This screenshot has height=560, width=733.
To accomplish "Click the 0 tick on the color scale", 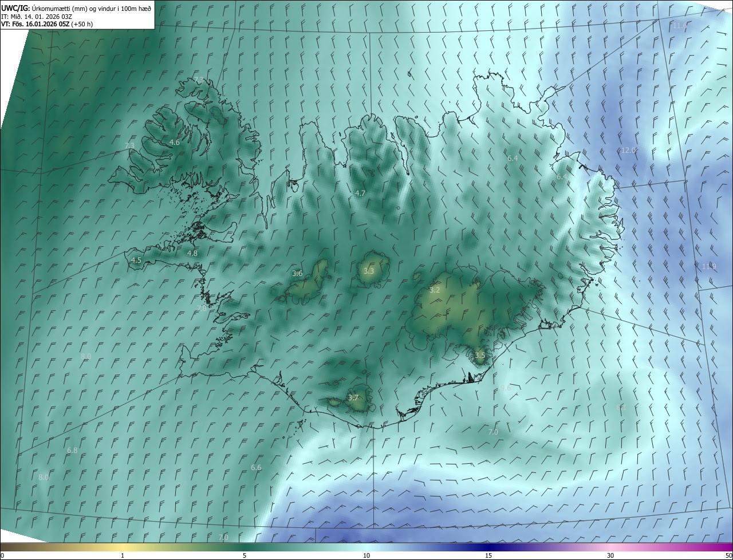I will coord(2,555).
